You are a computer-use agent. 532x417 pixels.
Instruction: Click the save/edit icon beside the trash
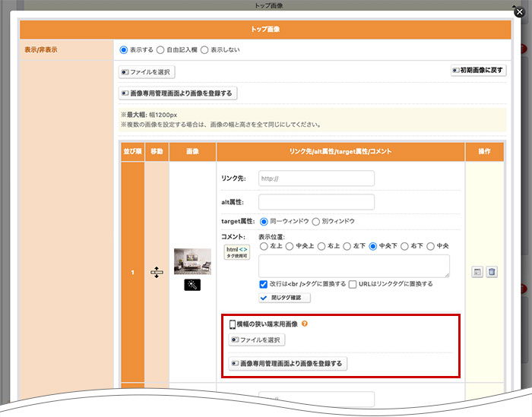tap(478, 272)
